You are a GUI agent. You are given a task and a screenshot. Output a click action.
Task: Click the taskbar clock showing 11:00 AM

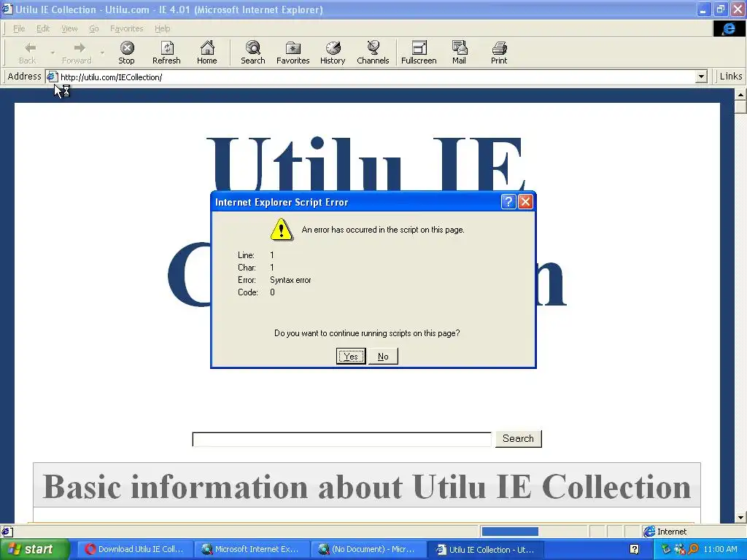pos(720,549)
